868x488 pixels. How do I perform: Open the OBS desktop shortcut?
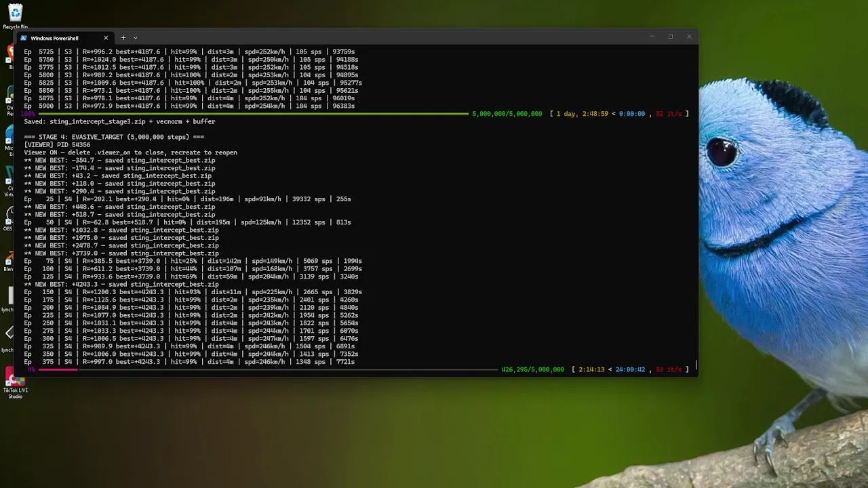click(9, 216)
